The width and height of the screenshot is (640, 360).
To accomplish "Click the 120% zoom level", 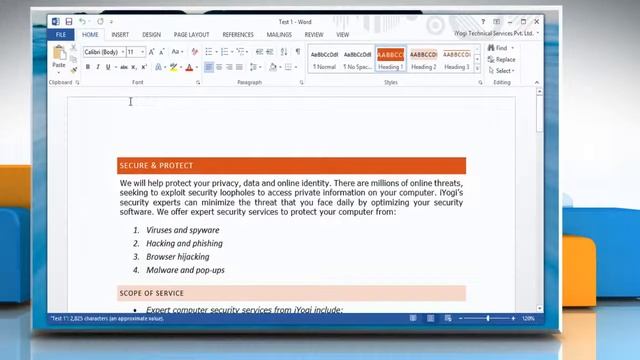I will point(528,318).
